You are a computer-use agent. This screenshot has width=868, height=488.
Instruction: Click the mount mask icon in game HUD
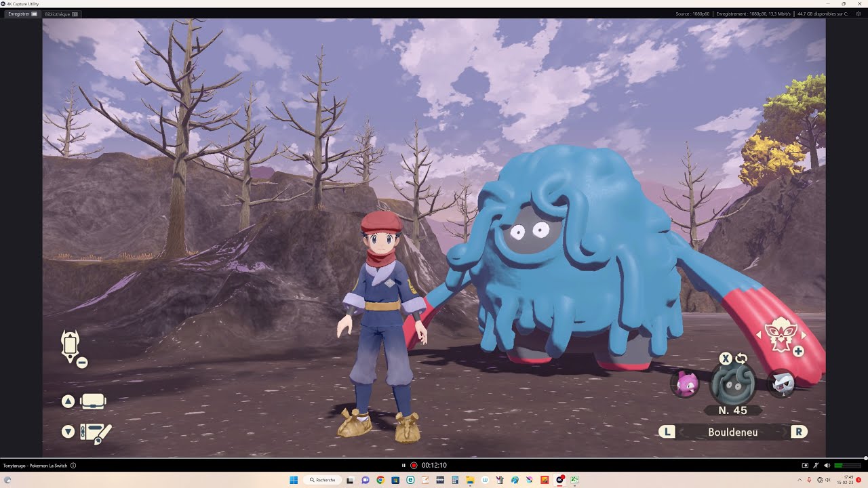pyautogui.click(x=781, y=336)
